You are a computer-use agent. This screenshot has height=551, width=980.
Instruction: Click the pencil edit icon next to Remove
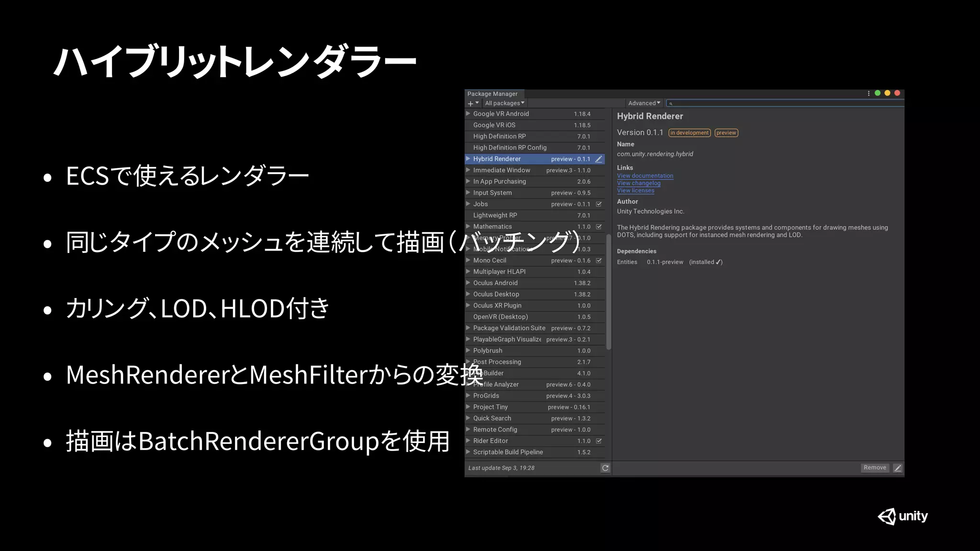pyautogui.click(x=898, y=468)
